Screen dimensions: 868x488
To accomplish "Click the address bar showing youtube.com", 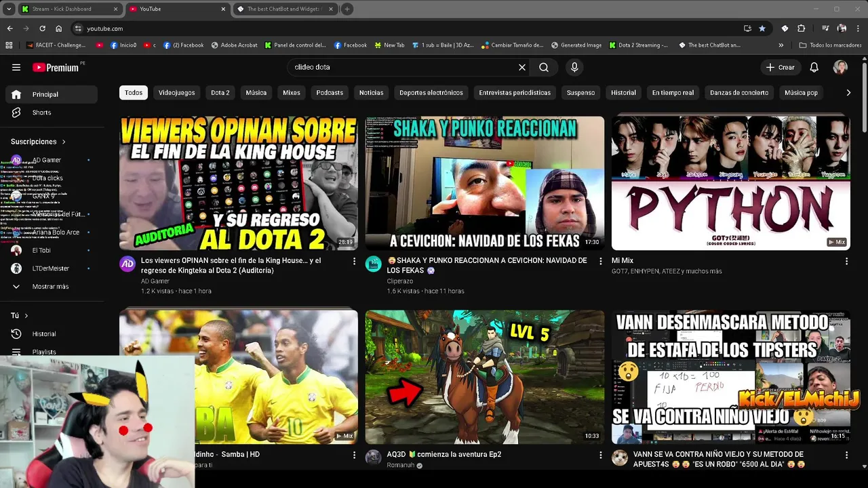I will point(407,28).
